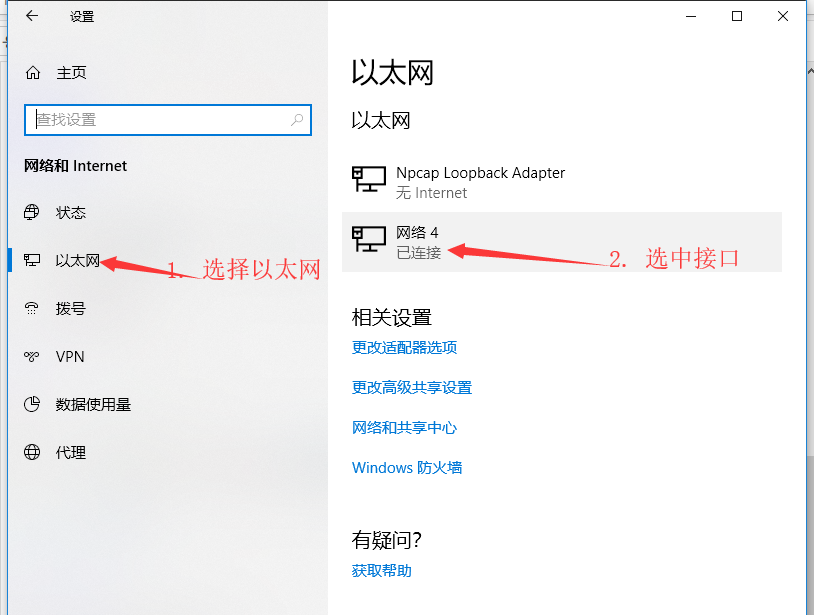Click the 获取帮助 link
This screenshot has height=615, width=814.
pyautogui.click(x=381, y=571)
